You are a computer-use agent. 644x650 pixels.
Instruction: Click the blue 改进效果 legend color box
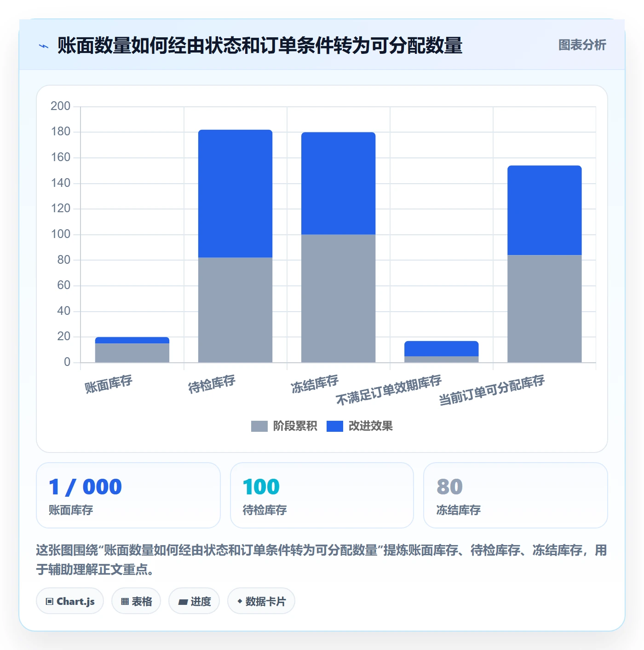click(335, 426)
